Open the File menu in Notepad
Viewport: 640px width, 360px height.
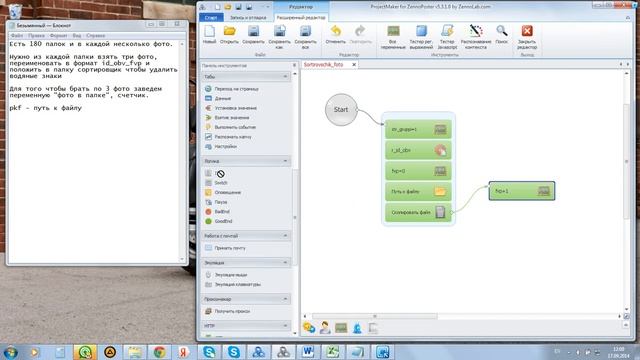[x=17, y=36]
